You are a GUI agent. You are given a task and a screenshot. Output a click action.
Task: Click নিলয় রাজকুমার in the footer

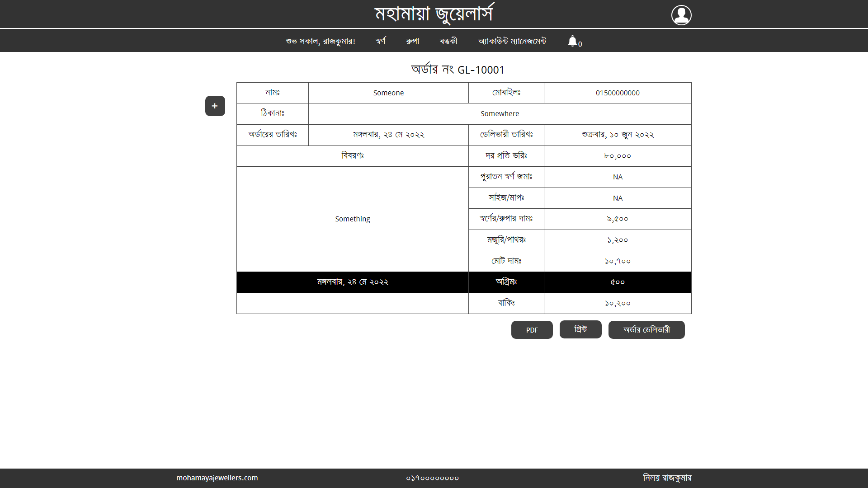click(x=667, y=478)
